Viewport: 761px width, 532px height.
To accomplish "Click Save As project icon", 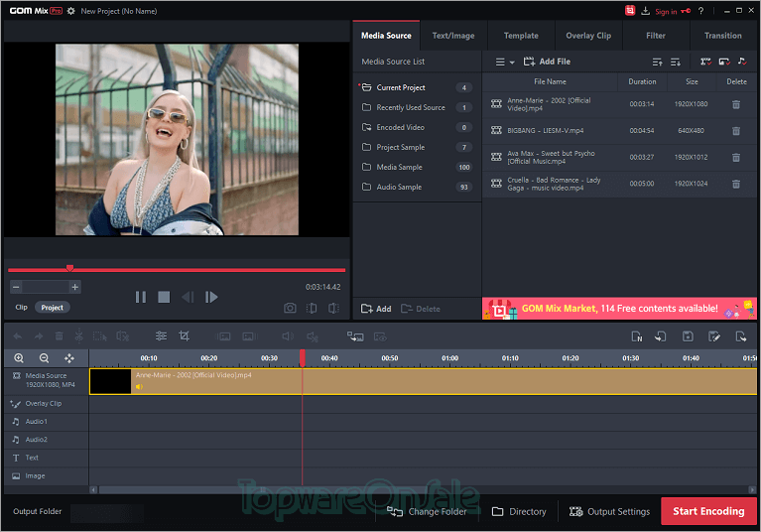I will [714, 336].
